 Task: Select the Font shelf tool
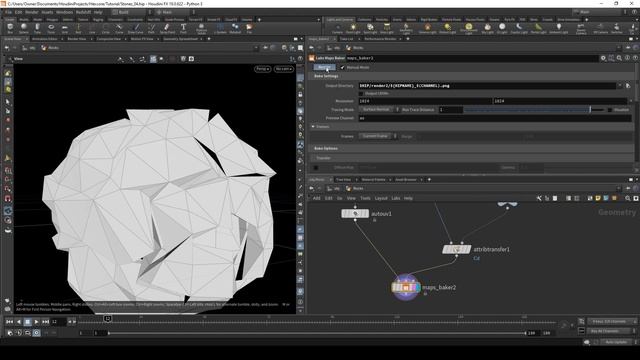(x=183, y=28)
